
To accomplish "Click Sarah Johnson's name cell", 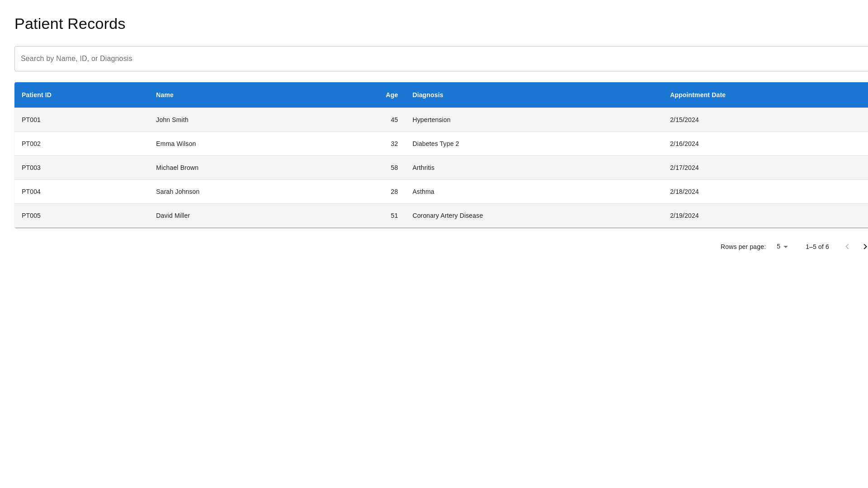I will coord(177,192).
